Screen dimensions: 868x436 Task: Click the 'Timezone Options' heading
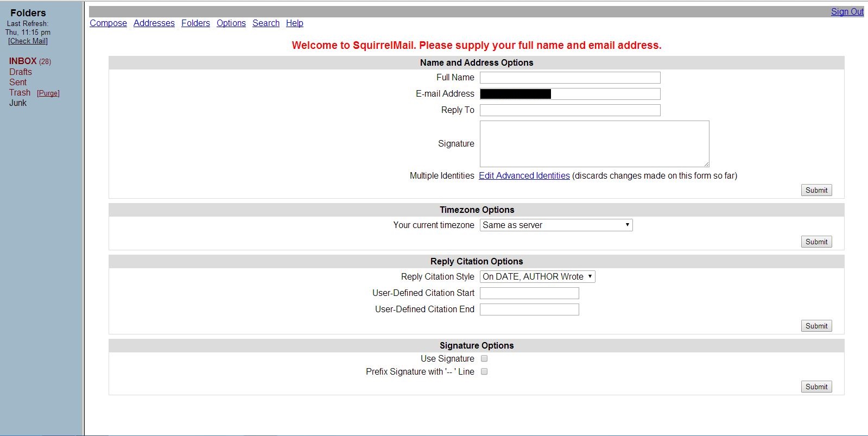pyautogui.click(x=477, y=210)
